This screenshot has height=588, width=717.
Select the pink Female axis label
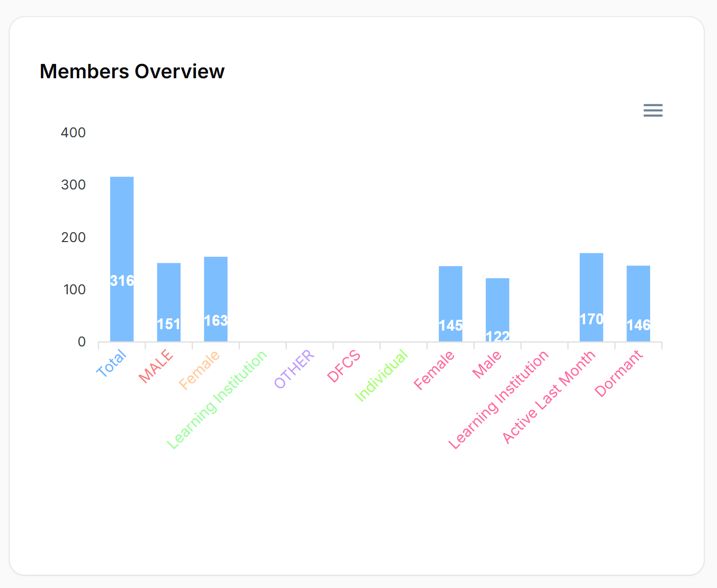click(434, 371)
